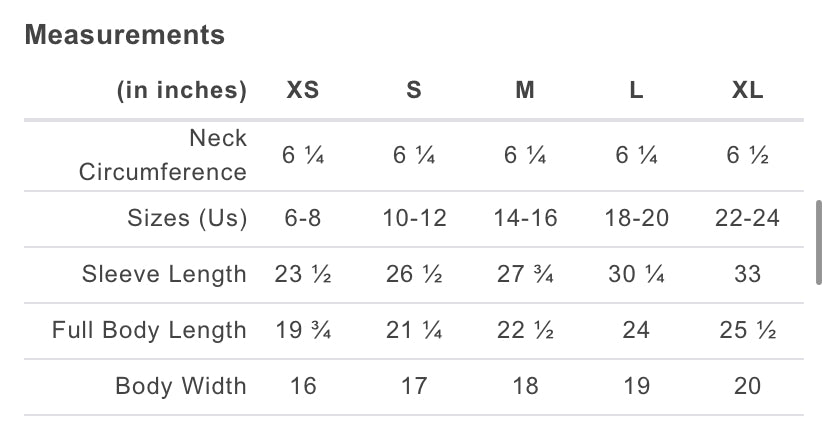Screen dimensions: 828x433
Task: Click the US size 22-24 cell
Action: point(747,218)
